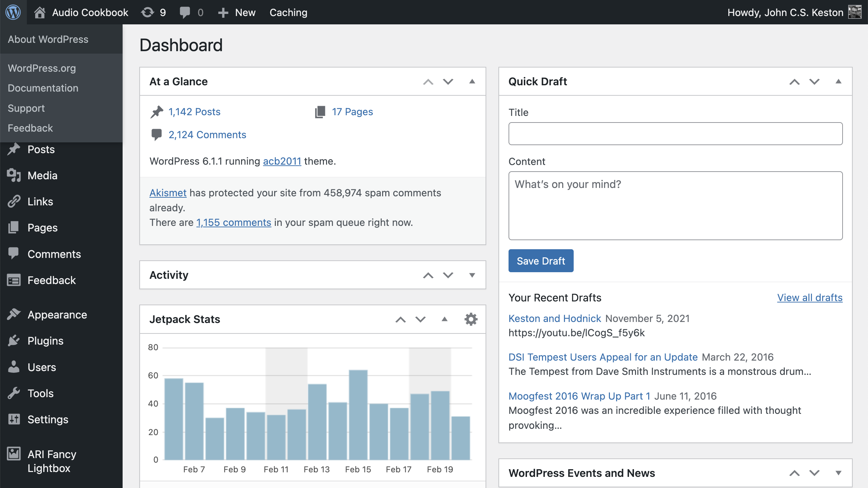
Task: Click the user avatar next to Howdy greeting
Action: 855,12
